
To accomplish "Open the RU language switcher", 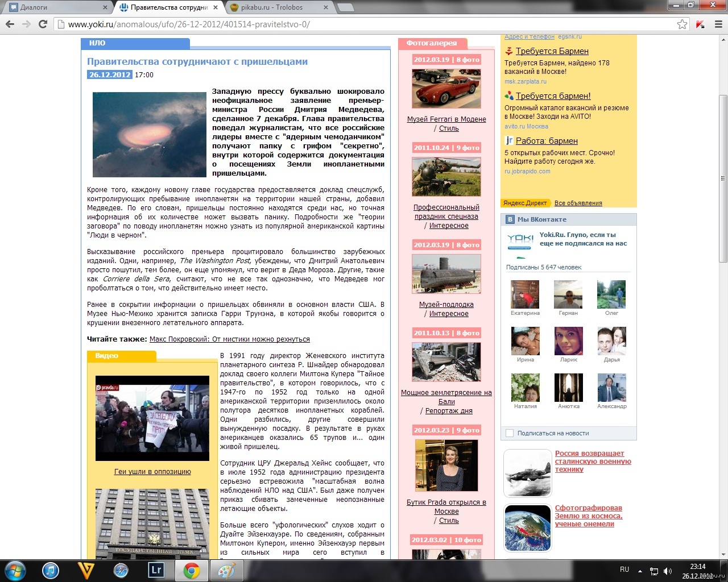I will [x=624, y=569].
